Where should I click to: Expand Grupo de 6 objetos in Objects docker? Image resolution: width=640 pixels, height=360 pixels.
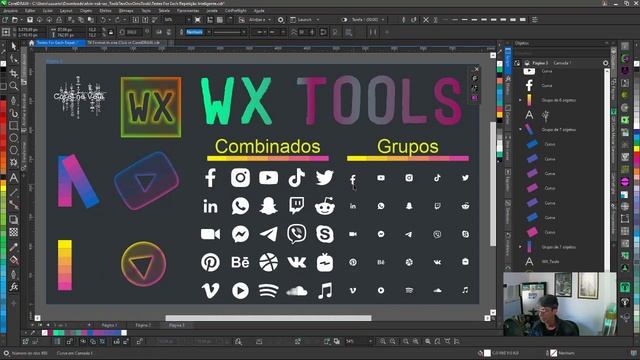(x=520, y=100)
